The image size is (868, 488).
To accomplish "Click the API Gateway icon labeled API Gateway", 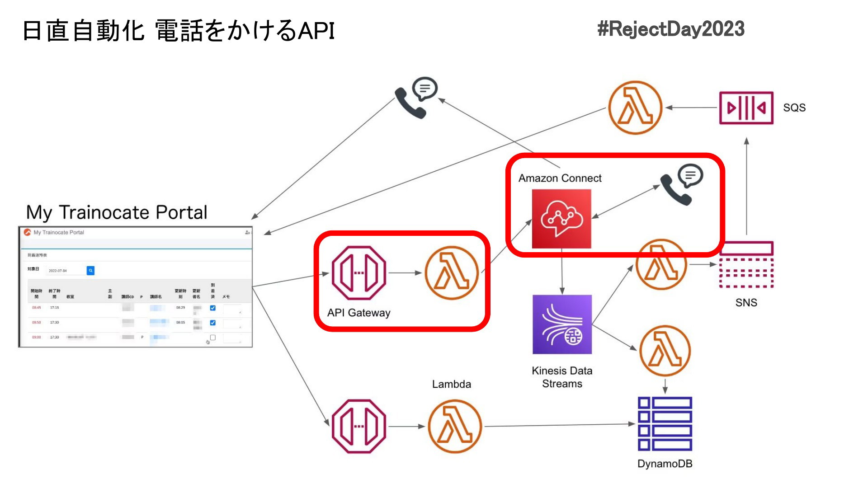I will [359, 273].
